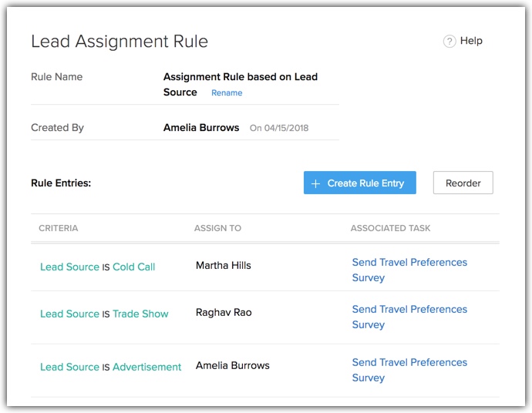Click the Help question mark icon

[450, 42]
